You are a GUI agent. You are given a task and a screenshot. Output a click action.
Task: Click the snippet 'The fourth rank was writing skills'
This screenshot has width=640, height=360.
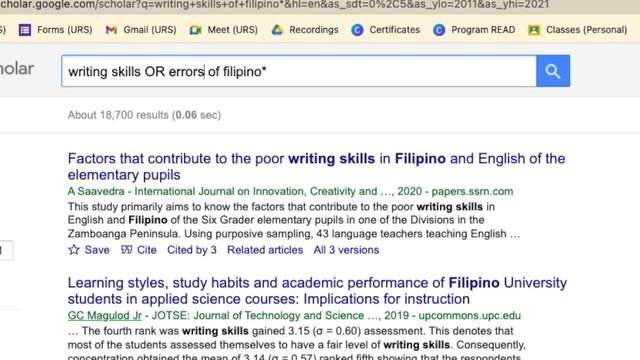coord(297,344)
